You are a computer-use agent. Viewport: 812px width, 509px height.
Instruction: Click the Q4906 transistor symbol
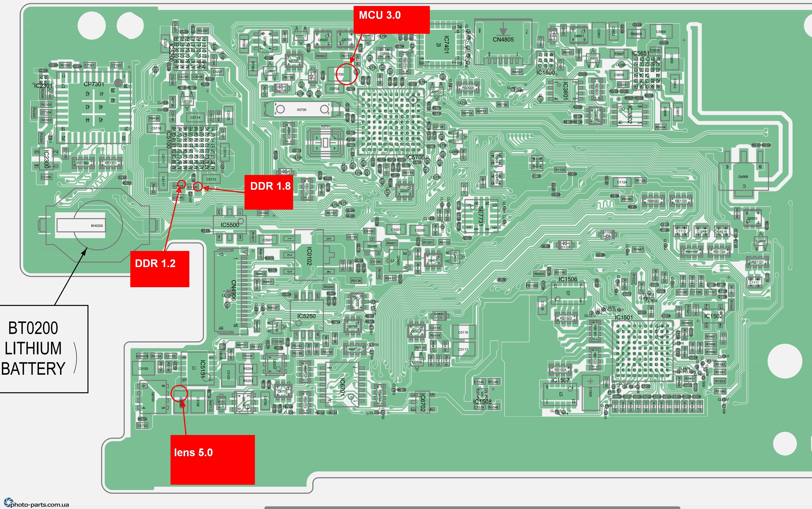[x=743, y=177]
